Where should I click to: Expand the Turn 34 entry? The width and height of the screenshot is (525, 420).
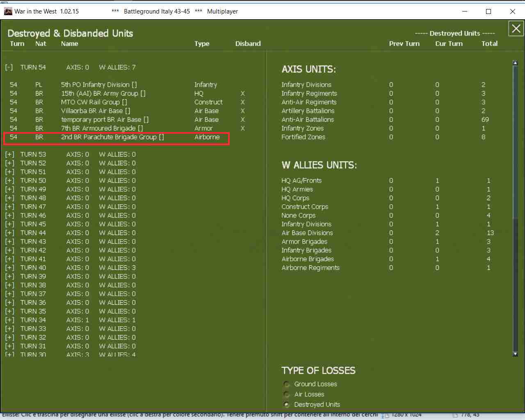9,320
